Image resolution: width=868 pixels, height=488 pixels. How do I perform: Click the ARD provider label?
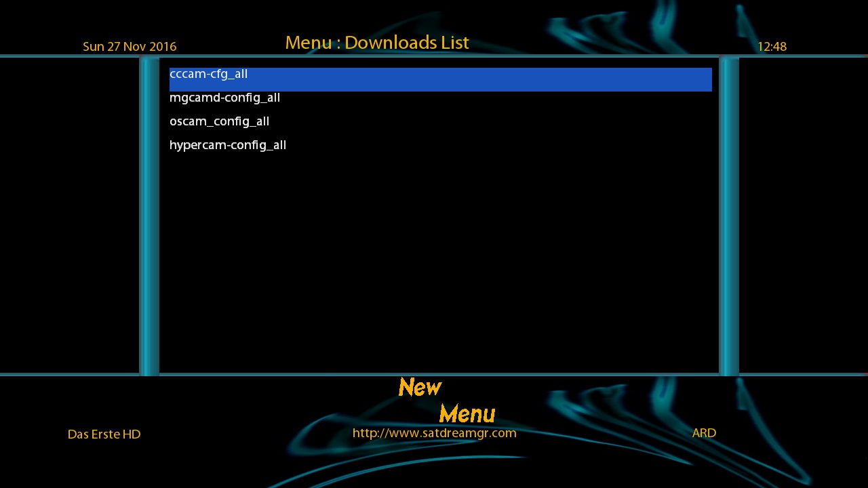704,432
